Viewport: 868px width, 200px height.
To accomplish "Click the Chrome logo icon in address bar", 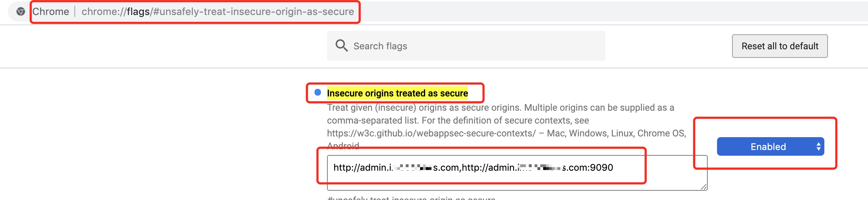I will [x=21, y=12].
